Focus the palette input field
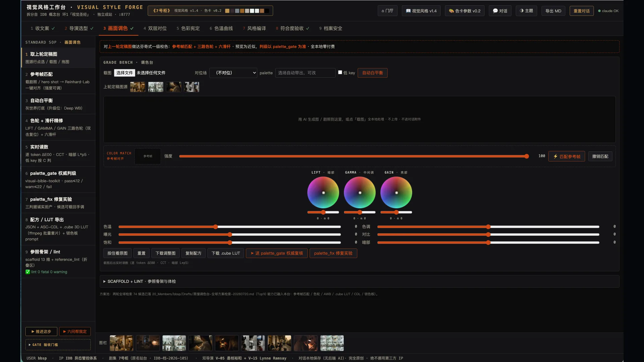The height and width of the screenshot is (362, 644). coord(305,73)
